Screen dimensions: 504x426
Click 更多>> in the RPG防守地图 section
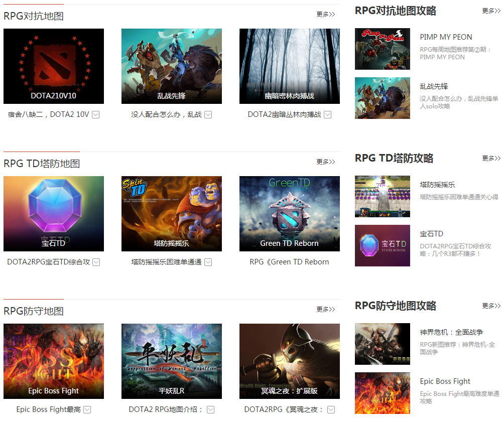tap(326, 310)
